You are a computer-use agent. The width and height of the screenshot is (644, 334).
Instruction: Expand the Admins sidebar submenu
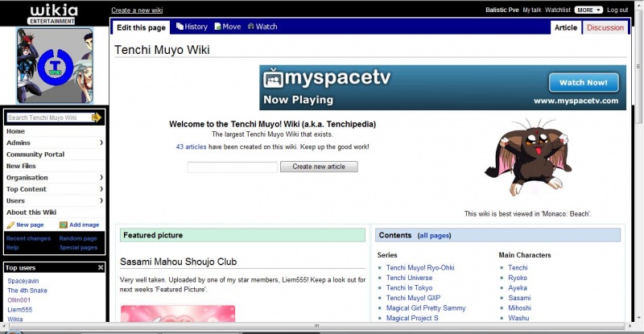pyautogui.click(x=101, y=142)
